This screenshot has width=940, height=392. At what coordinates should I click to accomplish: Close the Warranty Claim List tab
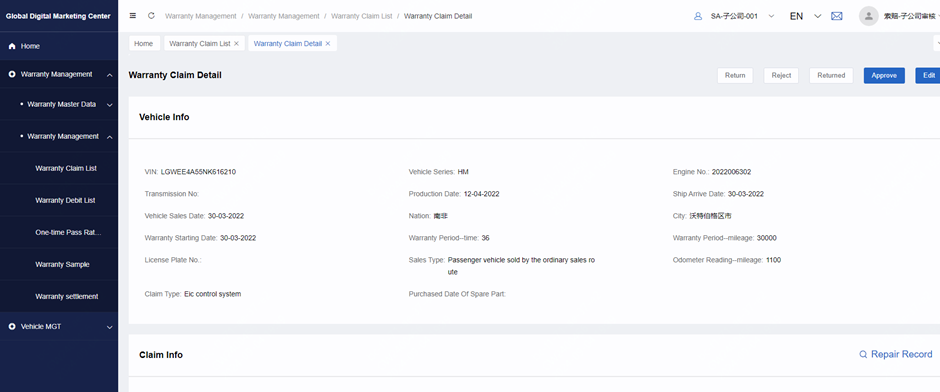(236, 44)
